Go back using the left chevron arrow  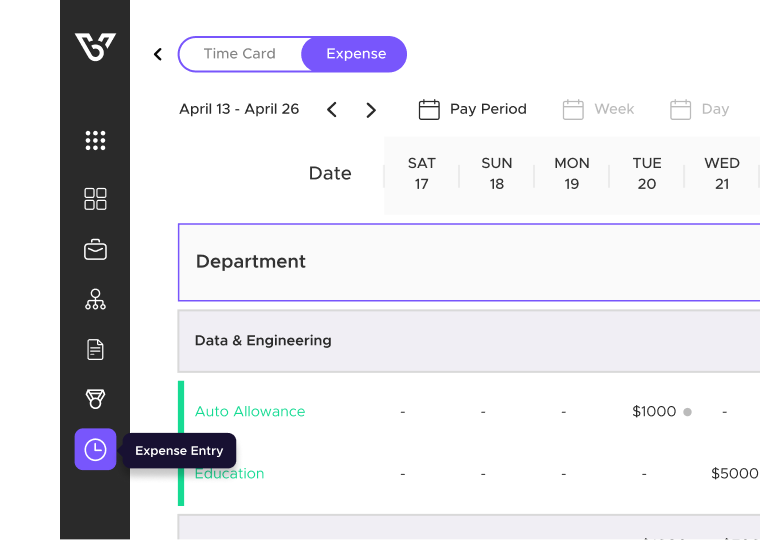[x=158, y=54]
